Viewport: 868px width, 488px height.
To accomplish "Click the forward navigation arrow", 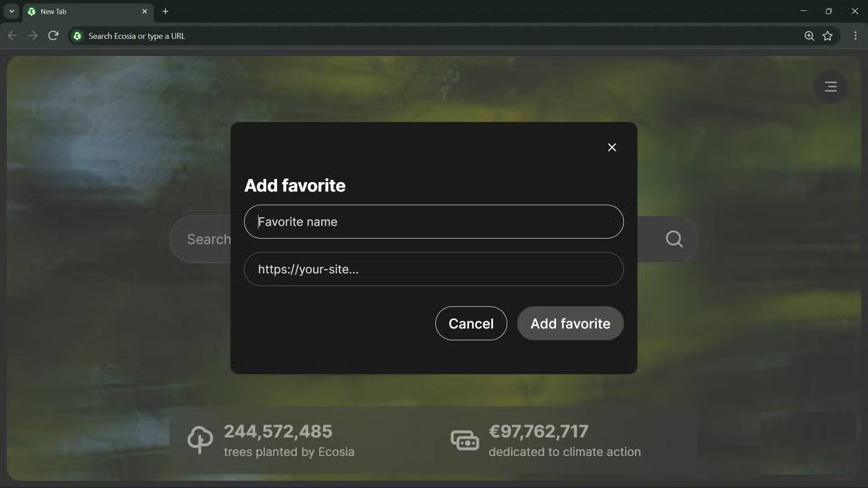I will pos(33,36).
